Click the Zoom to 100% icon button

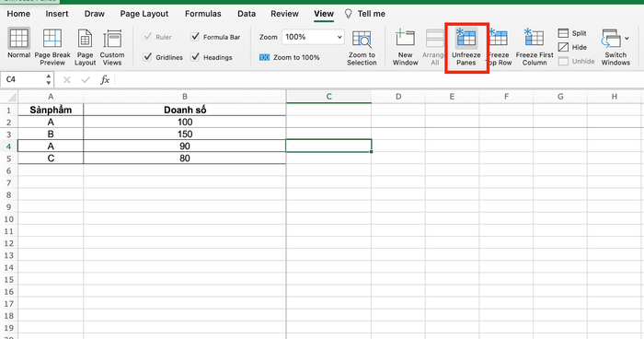click(x=264, y=57)
